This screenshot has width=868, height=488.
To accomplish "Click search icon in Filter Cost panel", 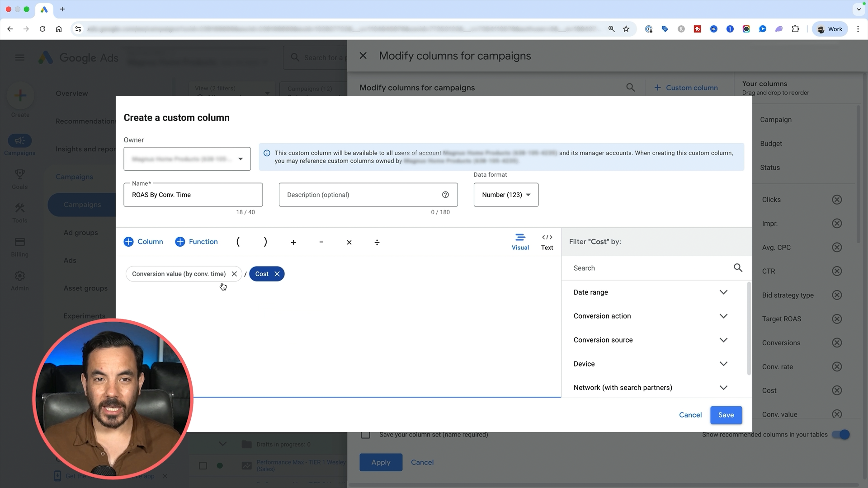I will click(738, 268).
